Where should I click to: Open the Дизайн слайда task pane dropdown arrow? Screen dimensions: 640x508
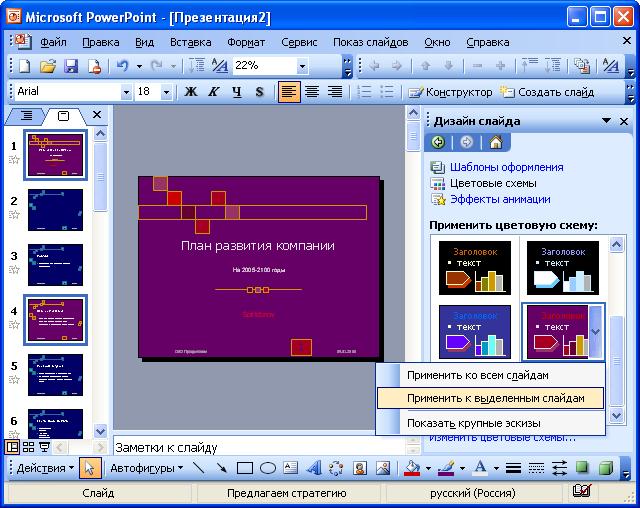607,121
